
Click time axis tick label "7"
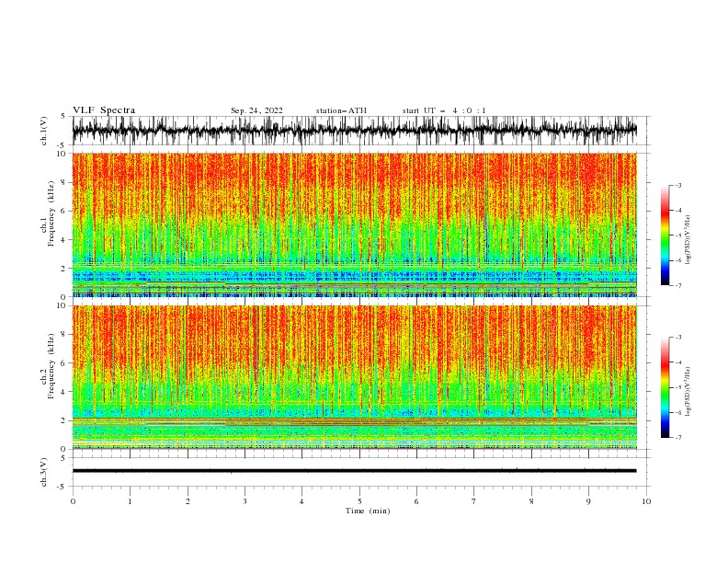[x=474, y=501]
